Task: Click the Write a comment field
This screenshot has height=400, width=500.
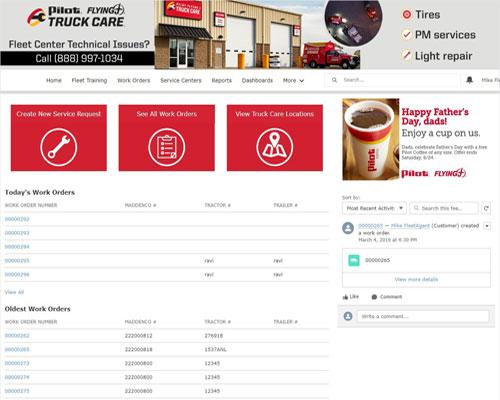Action: [x=423, y=316]
